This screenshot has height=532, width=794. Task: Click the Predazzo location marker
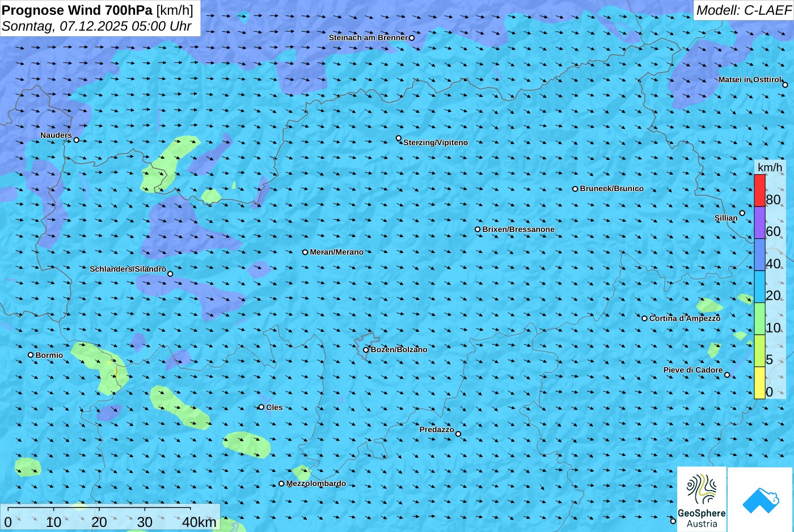point(458,434)
